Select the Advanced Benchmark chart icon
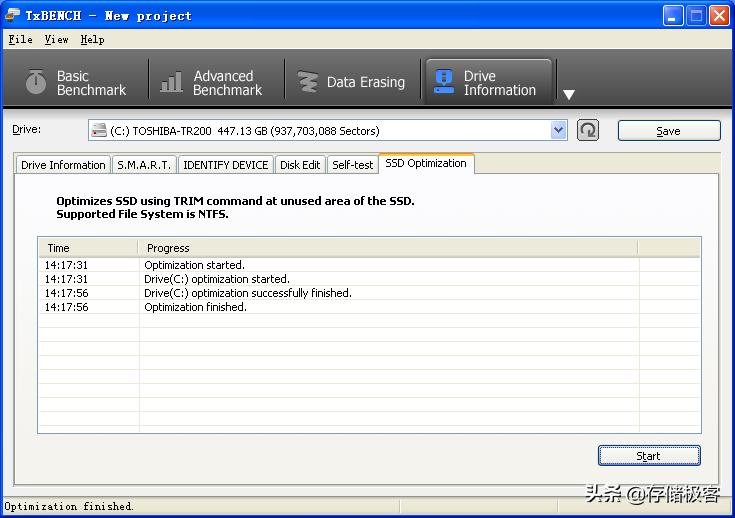735x518 pixels. [172, 82]
